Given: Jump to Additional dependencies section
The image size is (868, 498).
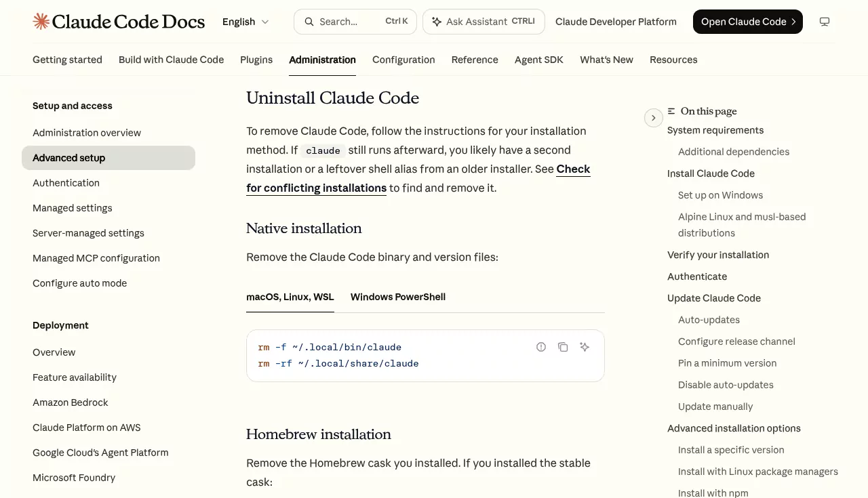Looking at the screenshot, I should 734,152.
